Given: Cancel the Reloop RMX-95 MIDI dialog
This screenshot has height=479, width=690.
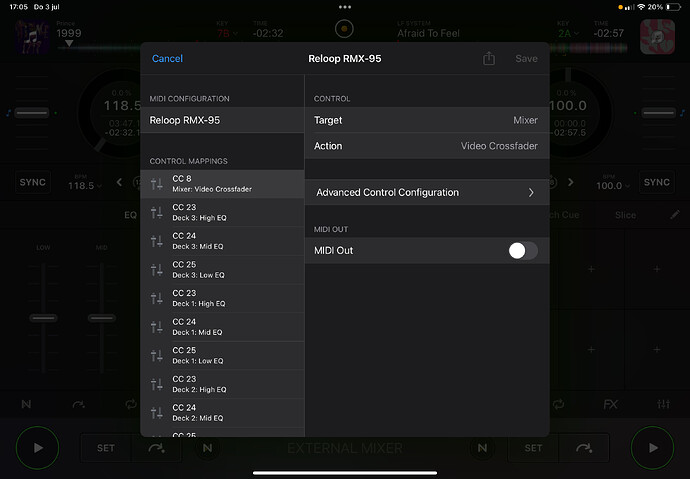Looking at the screenshot, I should (167, 59).
